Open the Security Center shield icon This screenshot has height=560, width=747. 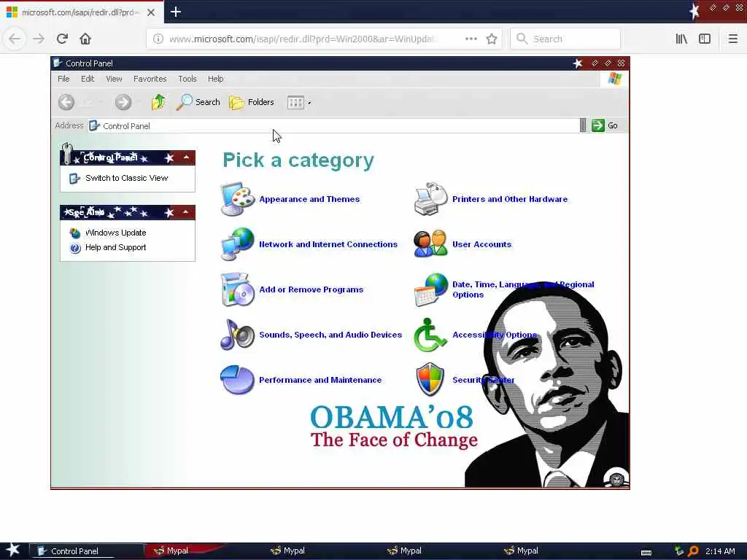pos(430,379)
